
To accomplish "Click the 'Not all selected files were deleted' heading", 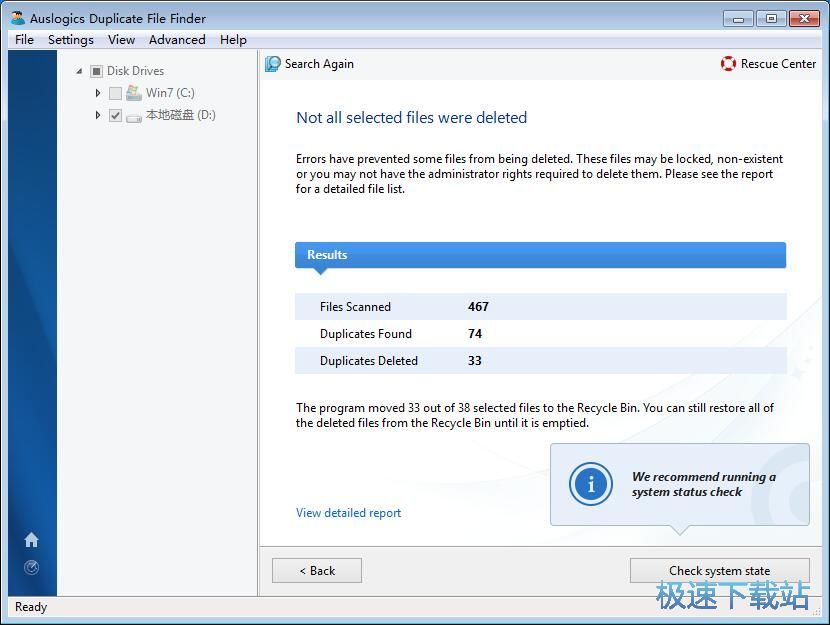I will [411, 117].
